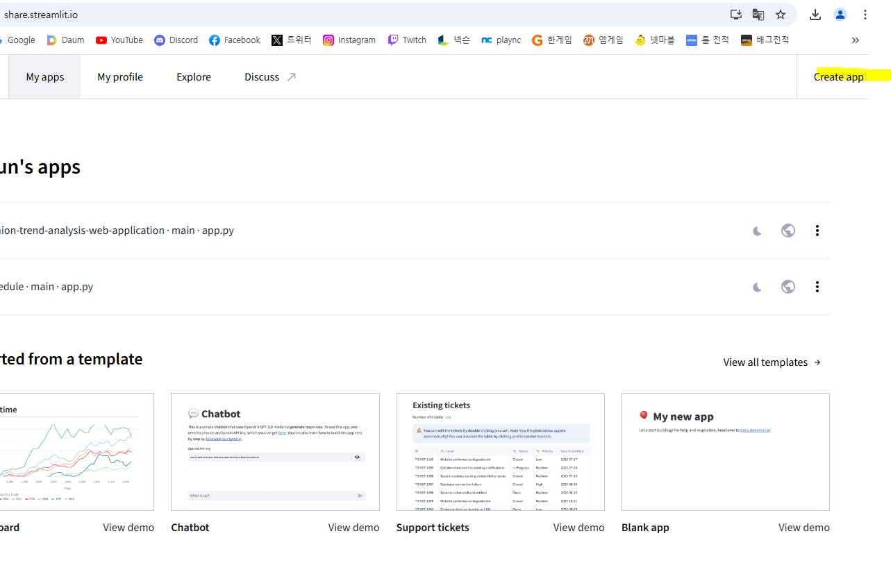Click the Chatbot template title text
The width and height of the screenshot is (891, 588).
190,528
